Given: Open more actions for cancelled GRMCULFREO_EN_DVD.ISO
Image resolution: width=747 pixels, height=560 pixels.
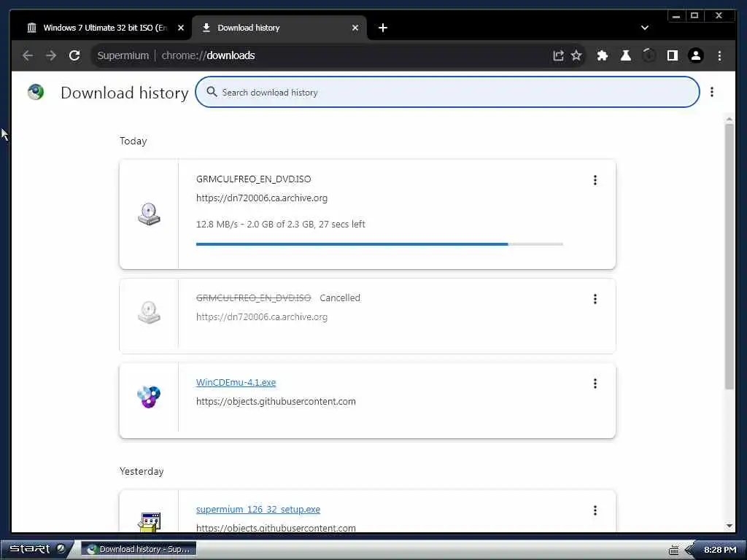Looking at the screenshot, I should point(595,298).
